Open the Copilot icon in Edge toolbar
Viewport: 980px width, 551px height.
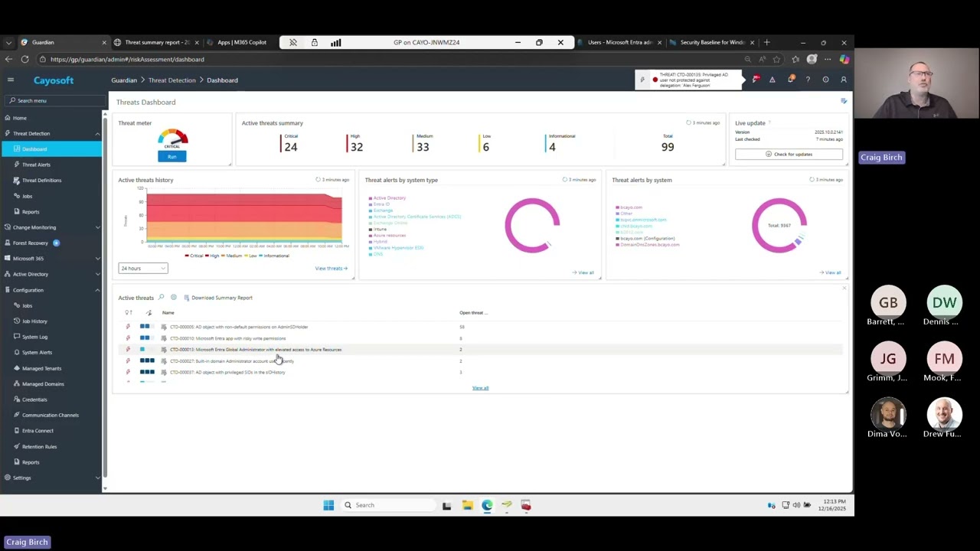point(844,59)
